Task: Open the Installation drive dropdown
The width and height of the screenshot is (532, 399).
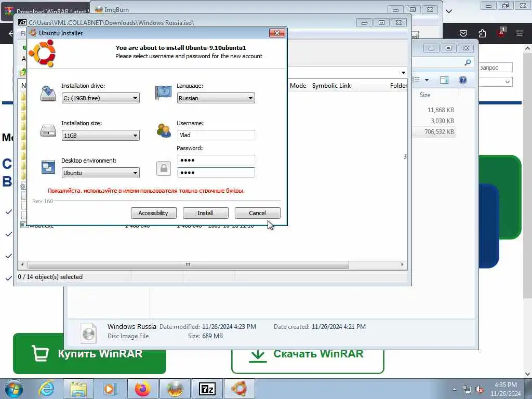Action: point(100,98)
